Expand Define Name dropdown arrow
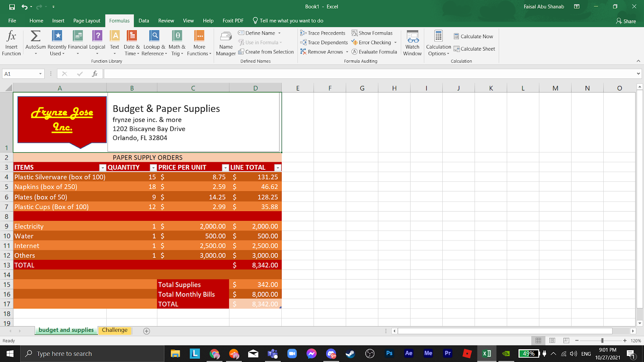Image resolution: width=644 pixels, height=362 pixels. [279, 33]
